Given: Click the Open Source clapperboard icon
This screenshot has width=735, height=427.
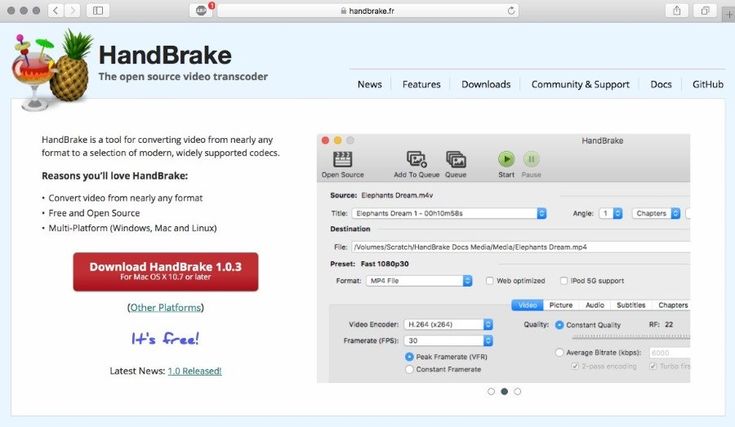Looking at the screenshot, I should [x=343, y=159].
